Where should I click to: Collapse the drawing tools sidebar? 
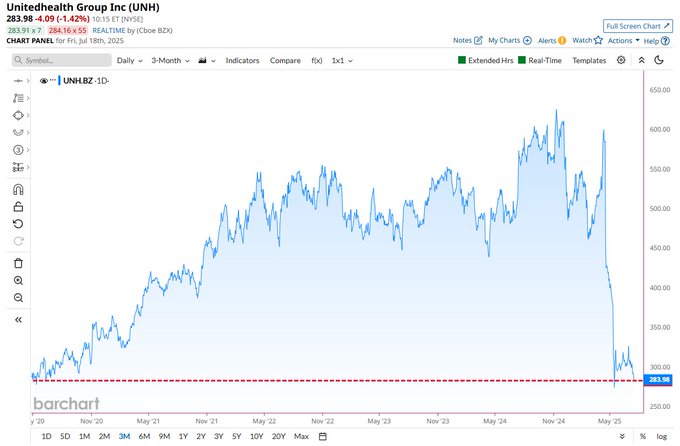18,320
